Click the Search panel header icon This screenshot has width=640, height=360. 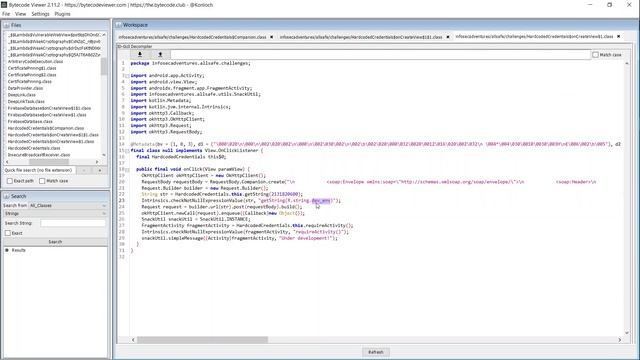[x=7, y=196]
